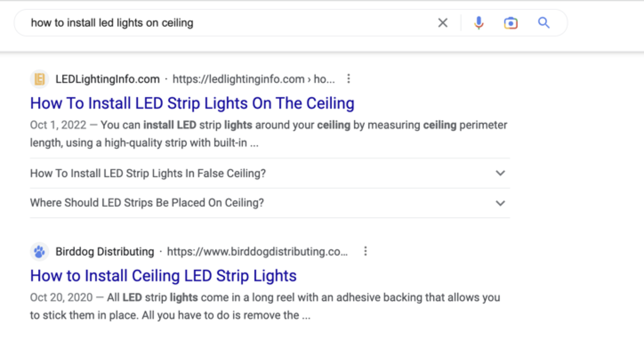Select the search query text
The height and width of the screenshot is (341, 644).
[112, 23]
